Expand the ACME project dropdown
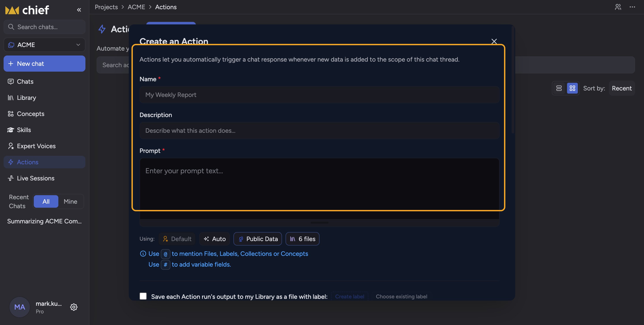The image size is (644, 325). point(44,45)
